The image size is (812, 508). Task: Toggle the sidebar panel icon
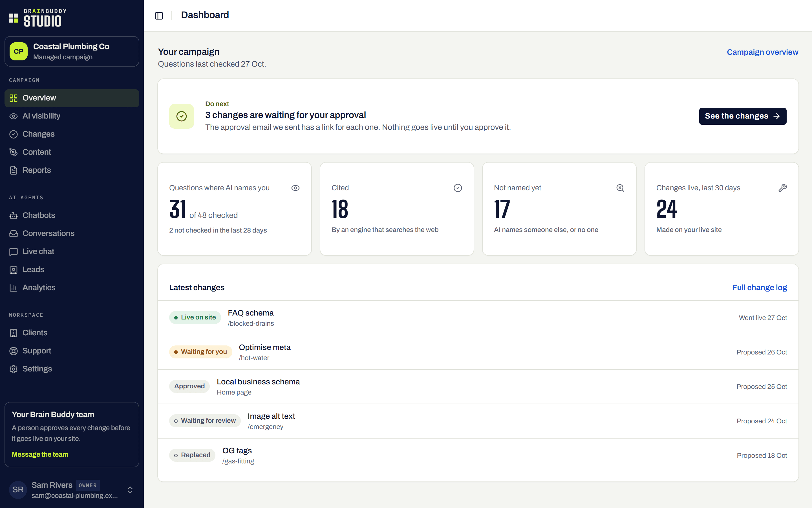coord(159,16)
